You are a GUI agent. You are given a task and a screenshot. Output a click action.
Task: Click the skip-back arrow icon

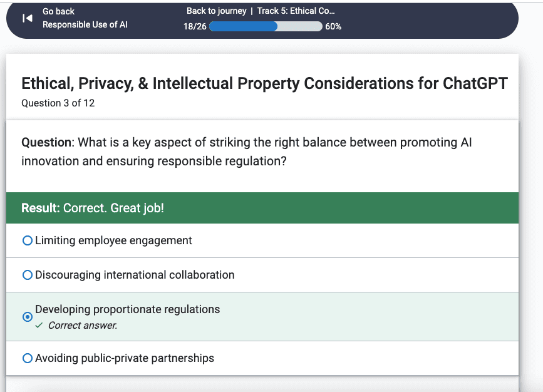coord(28,18)
